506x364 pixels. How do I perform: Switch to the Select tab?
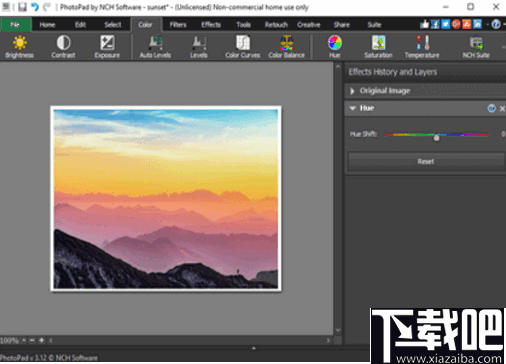[x=113, y=25]
